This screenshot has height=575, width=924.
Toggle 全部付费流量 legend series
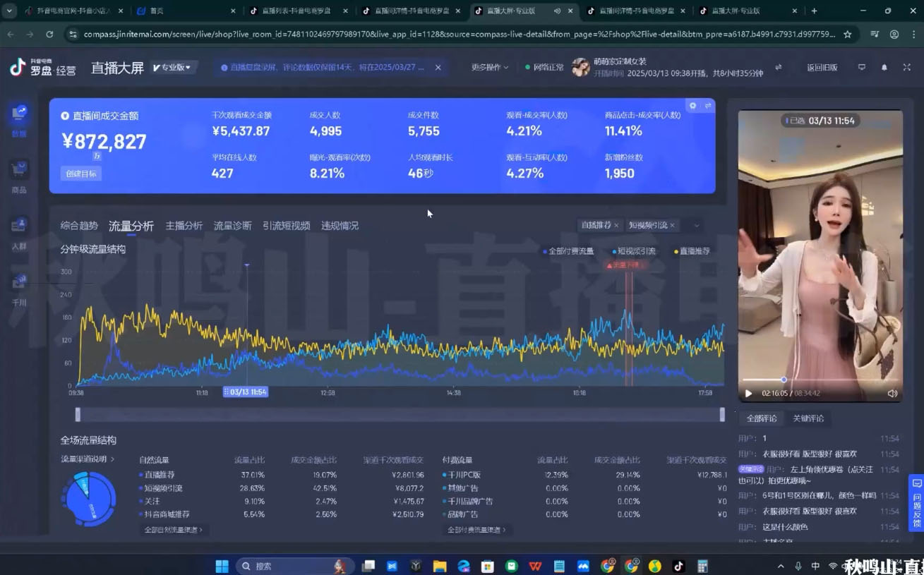(x=568, y=251)
